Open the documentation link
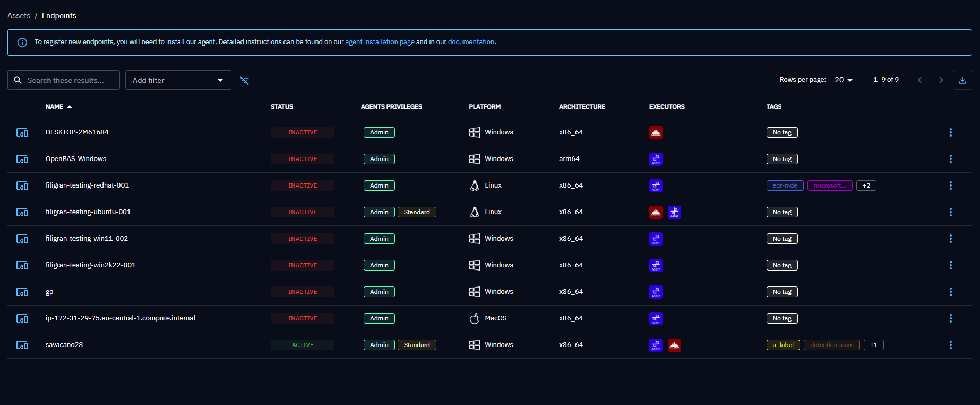This screenshot has width=980, height=405. pos(471,42)
